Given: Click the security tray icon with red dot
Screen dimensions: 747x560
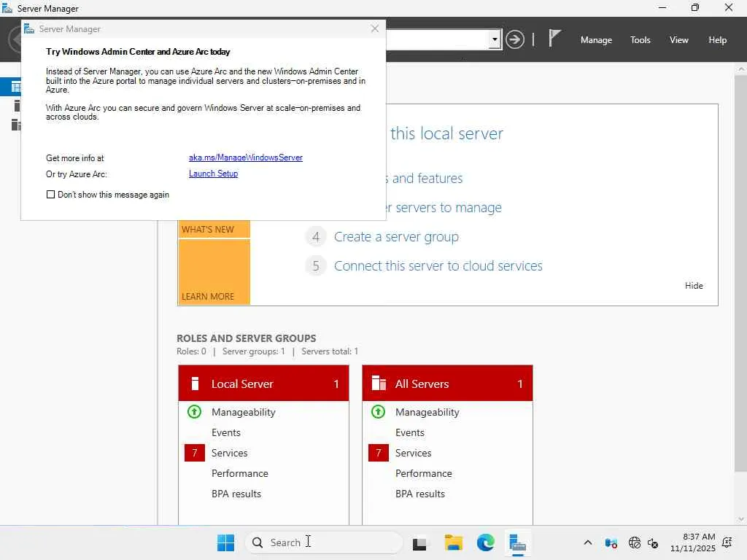Looking at the screenshot, I should click(x=611, y=542).
